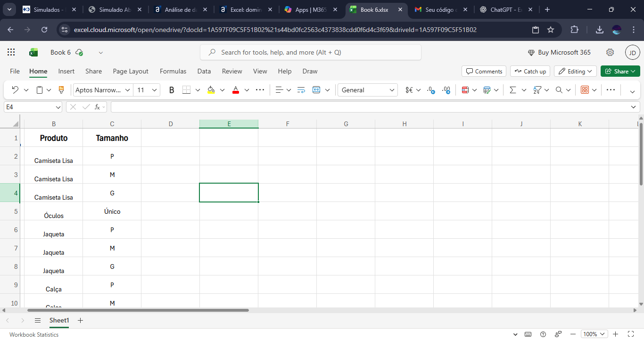Image resolution: width=644 pixels, height=339 pixels.
Task: Open the Page Layout tab
Action: click(x=131, y=71)
